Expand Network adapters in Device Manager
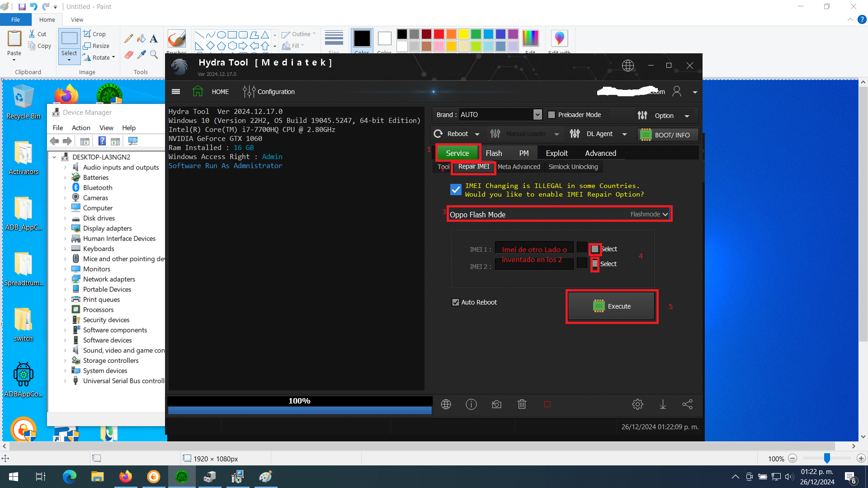Screen dimensions: 868x488 (x=65, y=279)
